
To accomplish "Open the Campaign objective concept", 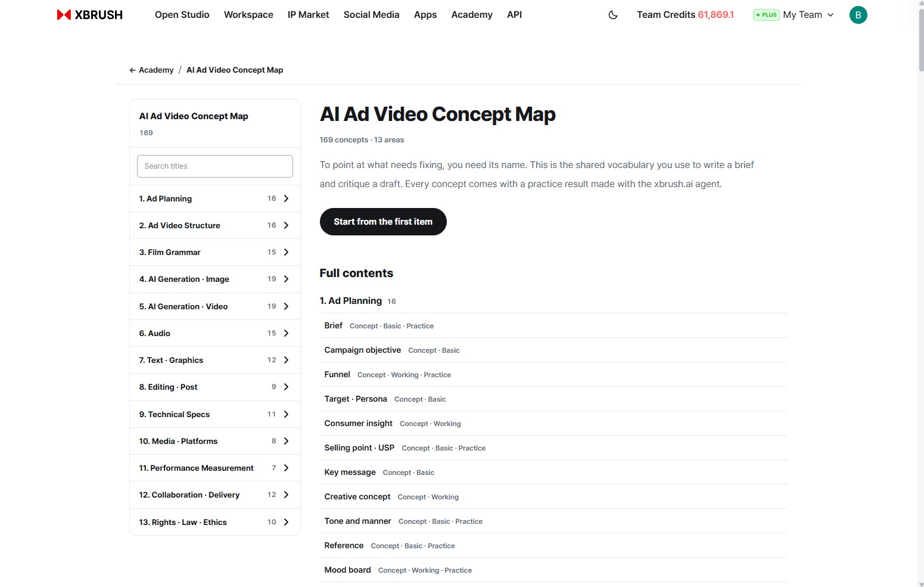I will pos(553,350).
